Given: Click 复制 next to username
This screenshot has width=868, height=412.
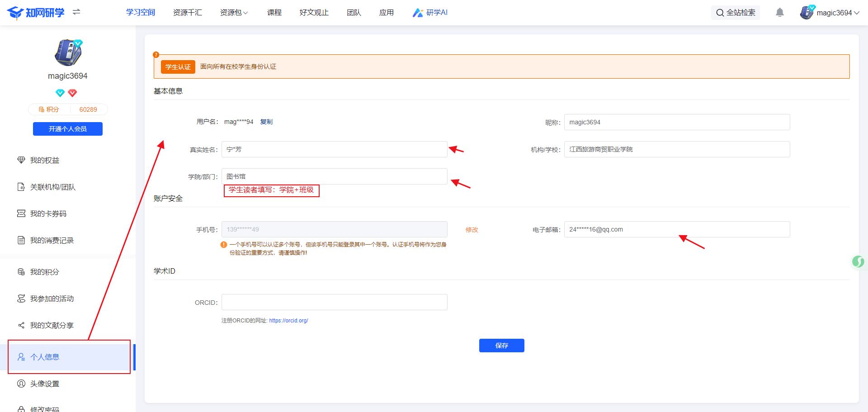Looking at the screenshot, I should coord(266,122).
